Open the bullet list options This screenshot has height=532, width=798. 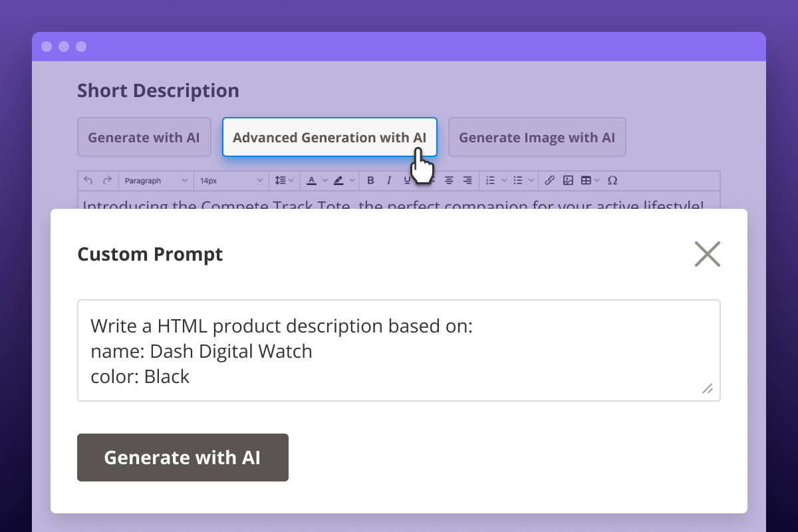click(524, 180)
